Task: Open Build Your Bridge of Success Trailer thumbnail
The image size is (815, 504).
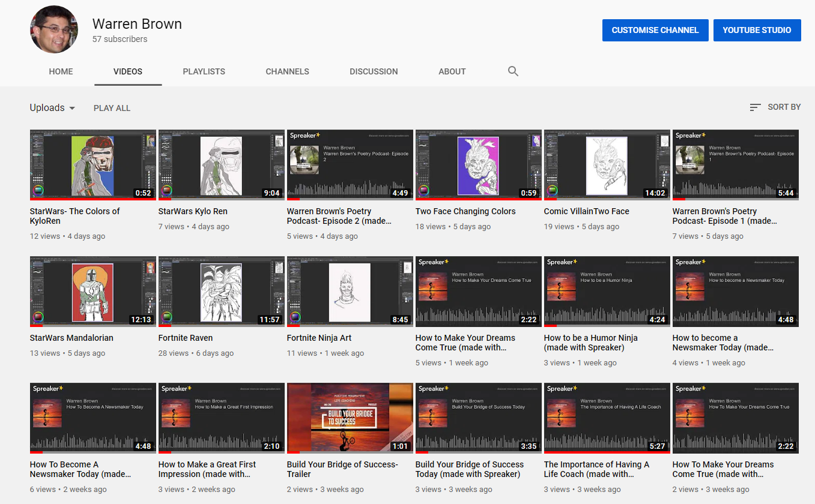Action: click(x=350, y=418)
